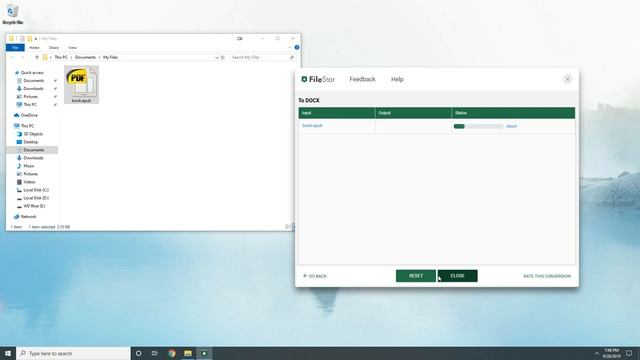
Task: Go back using the GO BACK link
Action: (x=315, y=276)
